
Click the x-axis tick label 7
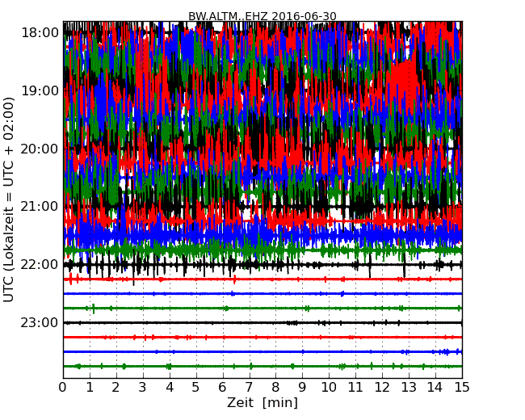point(249,387)
